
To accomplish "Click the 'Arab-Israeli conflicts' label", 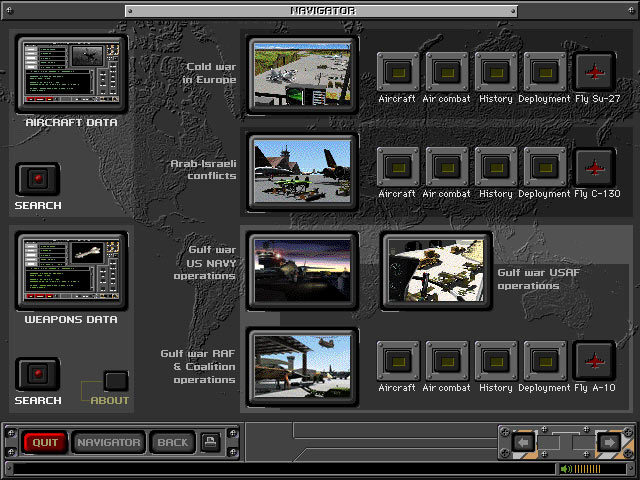I will pyautogui.click(x=203, y=169).
